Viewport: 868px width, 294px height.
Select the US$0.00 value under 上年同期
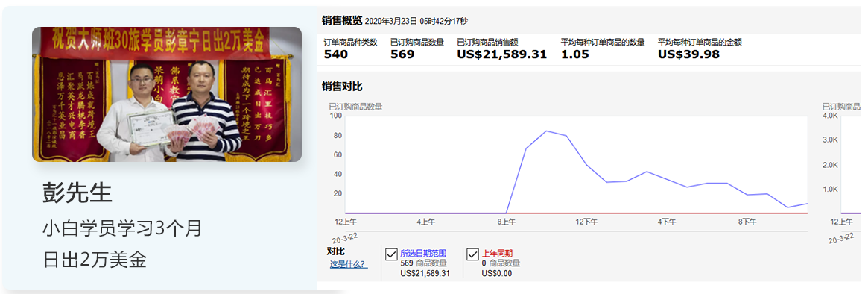(497, 273)
